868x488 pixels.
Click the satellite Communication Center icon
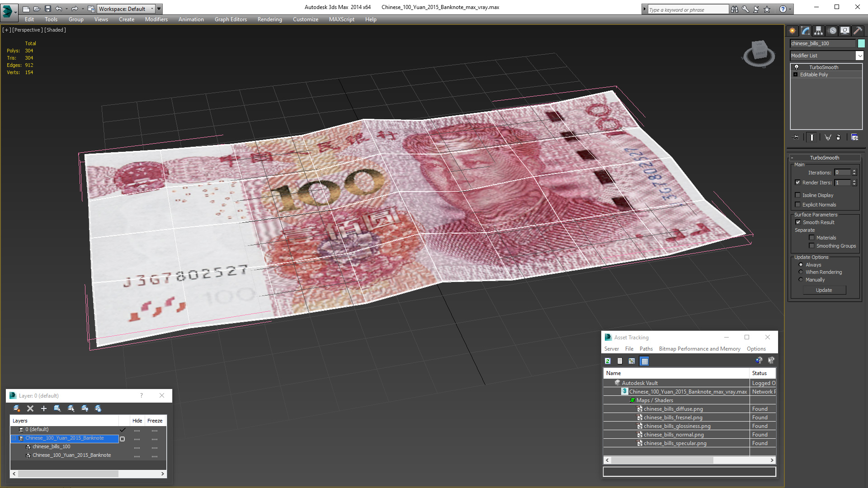pos(756,9)
